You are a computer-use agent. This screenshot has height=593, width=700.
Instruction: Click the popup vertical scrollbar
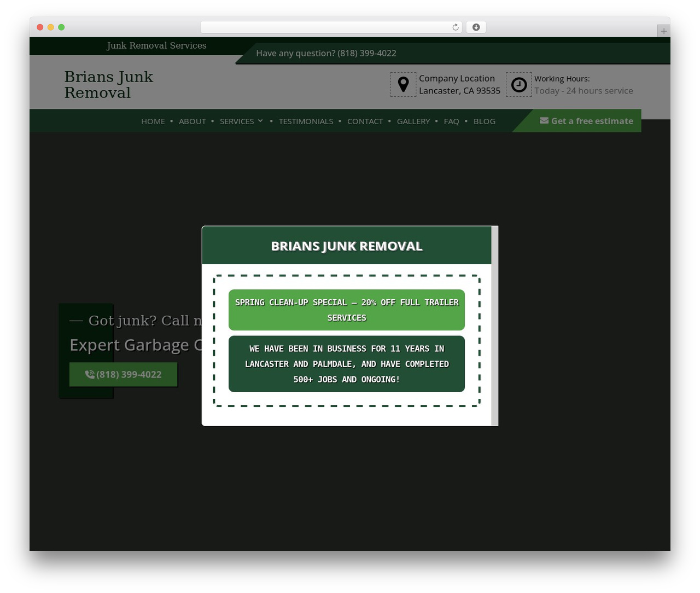(x=495, y=326)
